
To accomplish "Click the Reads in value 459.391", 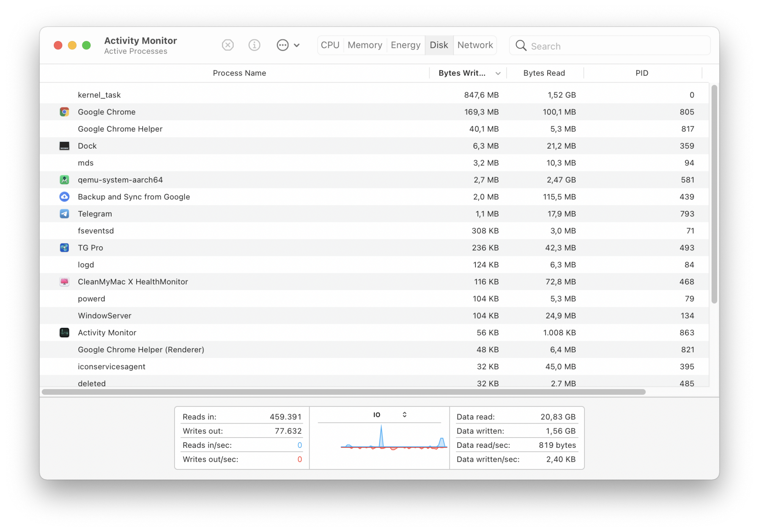I will (285, 417).
